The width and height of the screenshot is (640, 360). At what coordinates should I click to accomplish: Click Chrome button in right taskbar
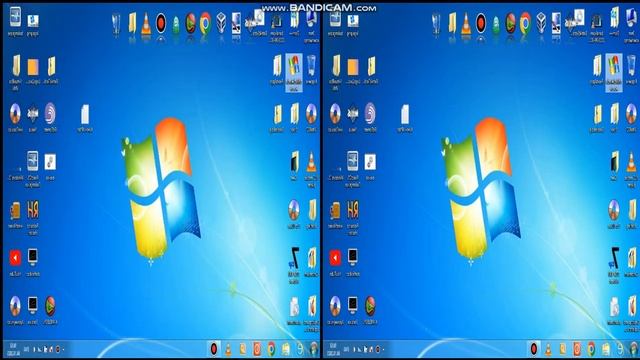(x=591, y=349)
